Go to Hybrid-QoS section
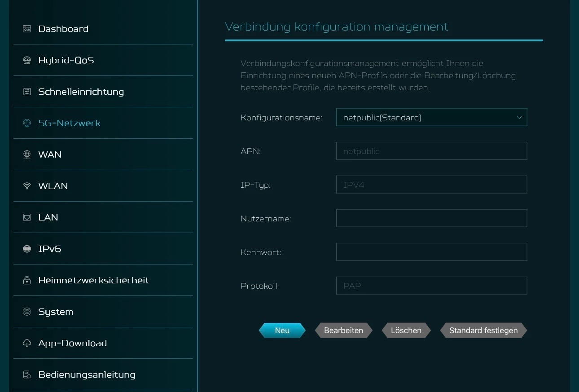Viewport: 579px width, 392px height. 103,60
